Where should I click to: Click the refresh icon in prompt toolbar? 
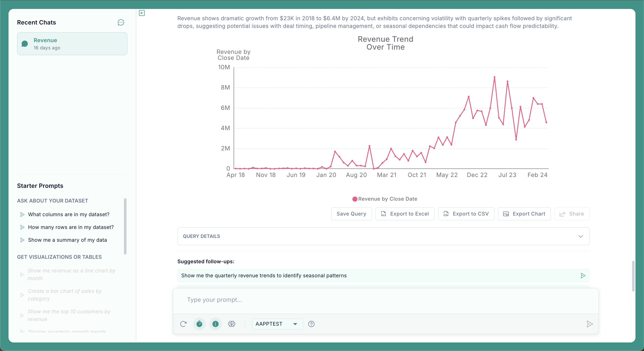pos(183,324)
